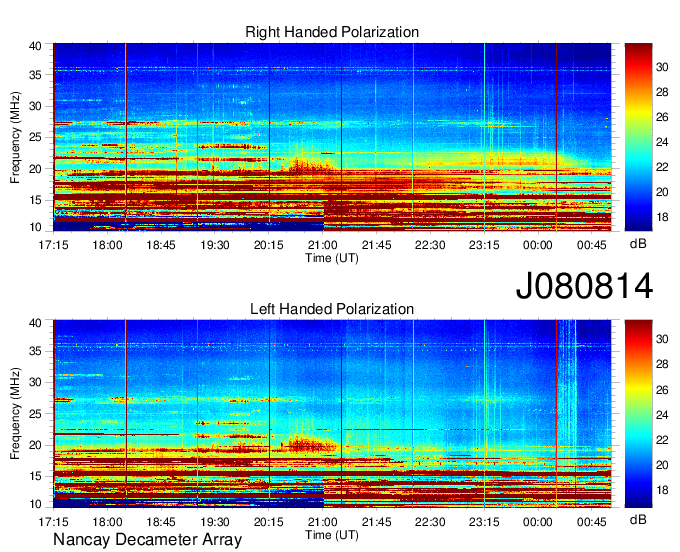
Task: Click the 17:15 time tick on the upper plot
Action: tap(53, 245)
